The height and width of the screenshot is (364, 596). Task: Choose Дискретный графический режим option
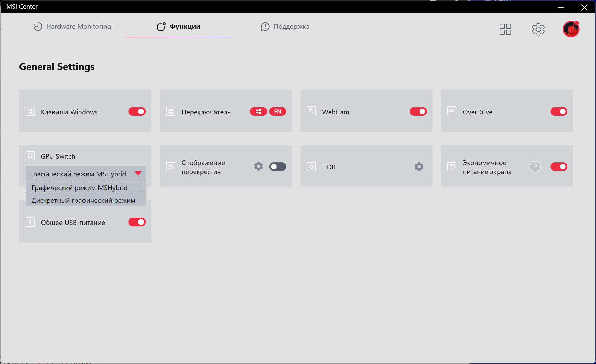(x=85, y=200)
